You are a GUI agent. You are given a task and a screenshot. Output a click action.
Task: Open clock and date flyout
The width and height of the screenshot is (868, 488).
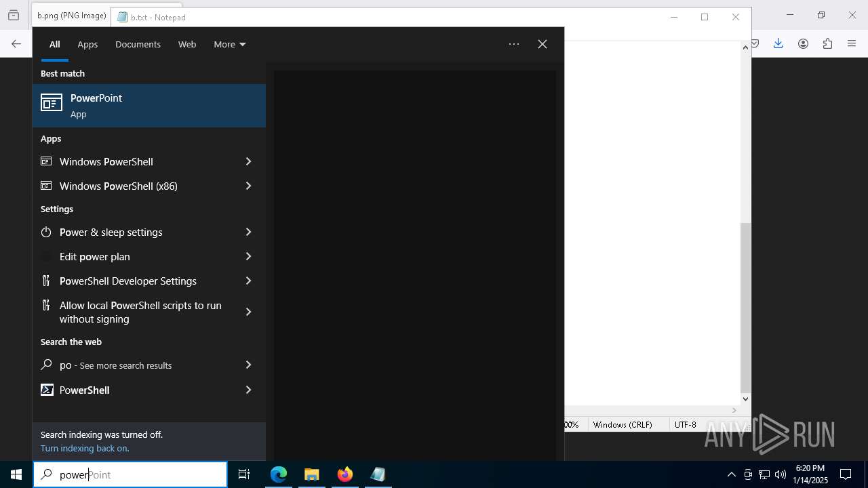coord(810,474)
